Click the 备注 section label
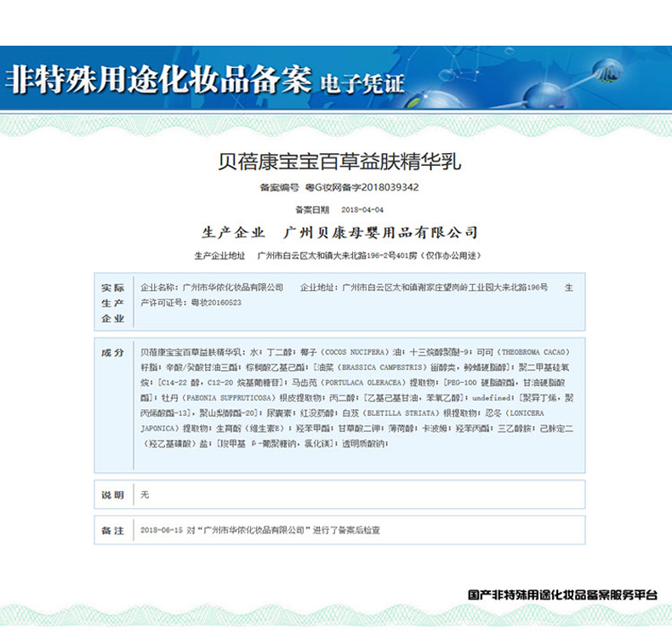The image size is (672, 638). pyautogui.click(x=112, y=531)
